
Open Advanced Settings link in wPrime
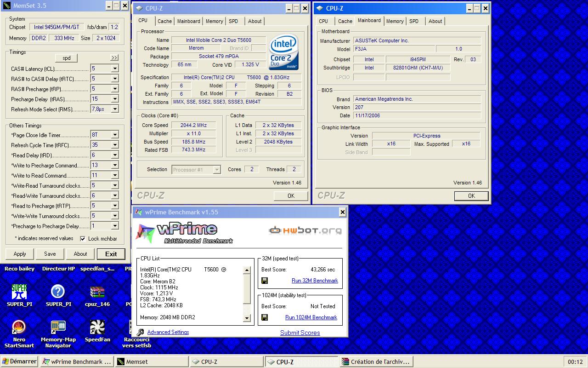pos(168,332)
